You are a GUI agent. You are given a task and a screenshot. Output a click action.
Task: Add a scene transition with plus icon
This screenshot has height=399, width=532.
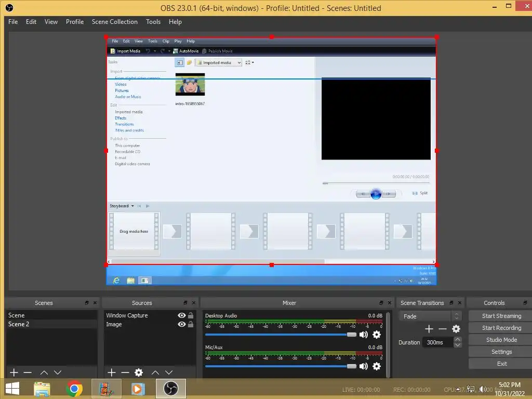pos(429,329)
